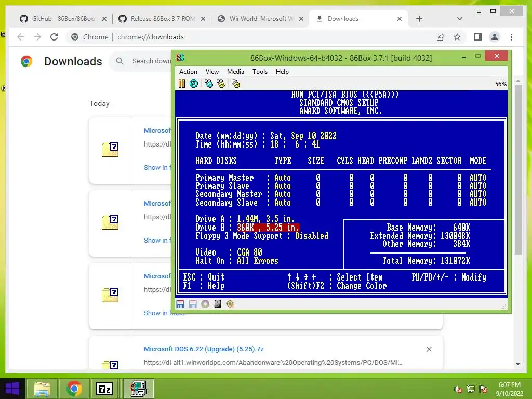Viewport: 532px width, 399px height.
Task: Open 86Box settings from the toolbar icon
Action: pyautogui.click(x=236, y=84)
